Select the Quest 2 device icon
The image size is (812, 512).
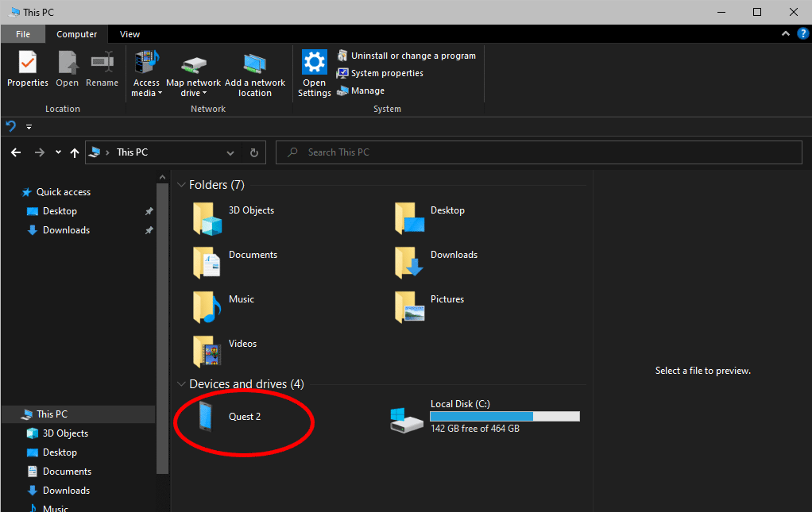tap(206, 416)
